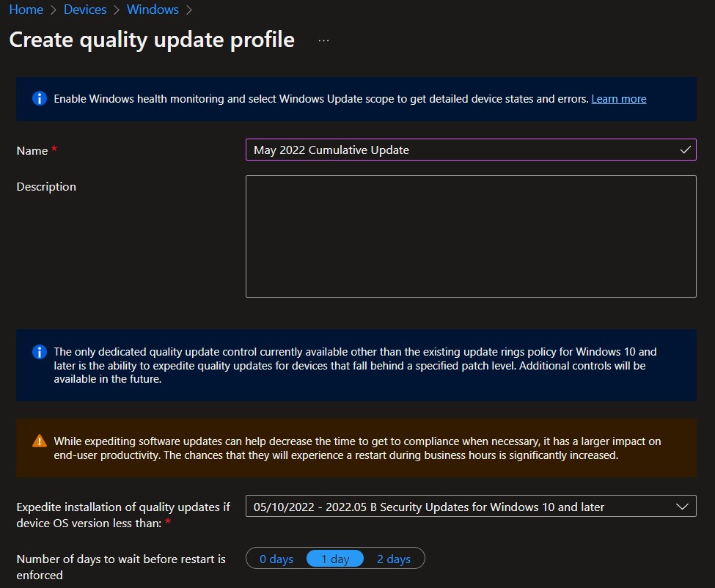
Task: Click 'Expedite installation of quality updates' label
Action: (123, 515)
